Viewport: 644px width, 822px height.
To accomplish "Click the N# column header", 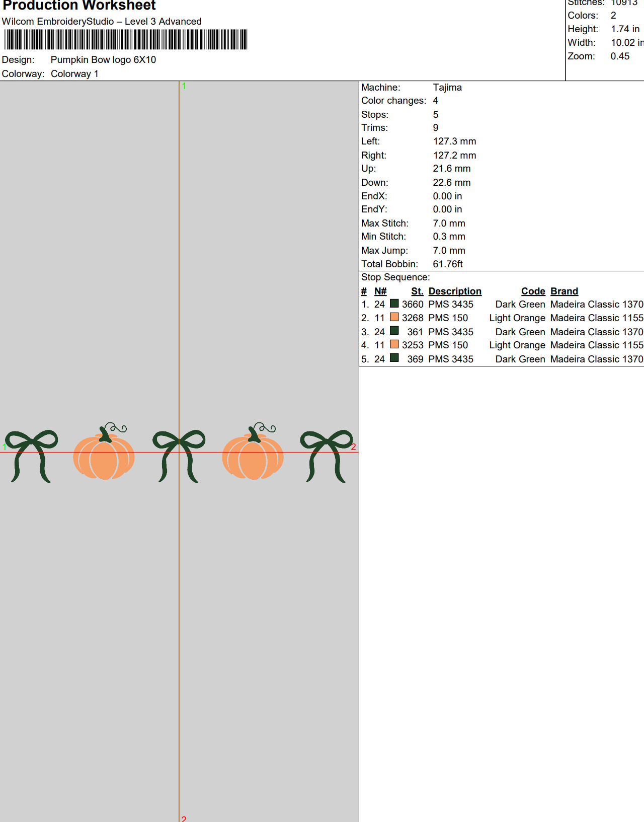I will [x=380, y=291].
